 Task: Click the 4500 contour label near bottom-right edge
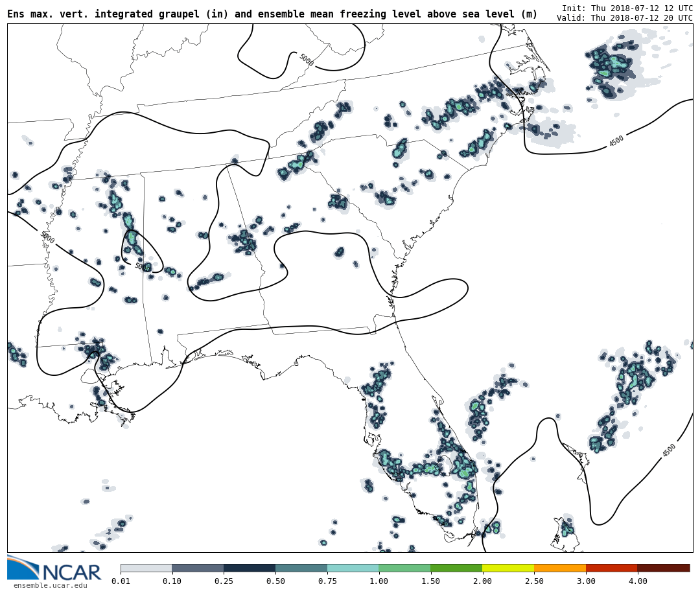coord(669,450)
